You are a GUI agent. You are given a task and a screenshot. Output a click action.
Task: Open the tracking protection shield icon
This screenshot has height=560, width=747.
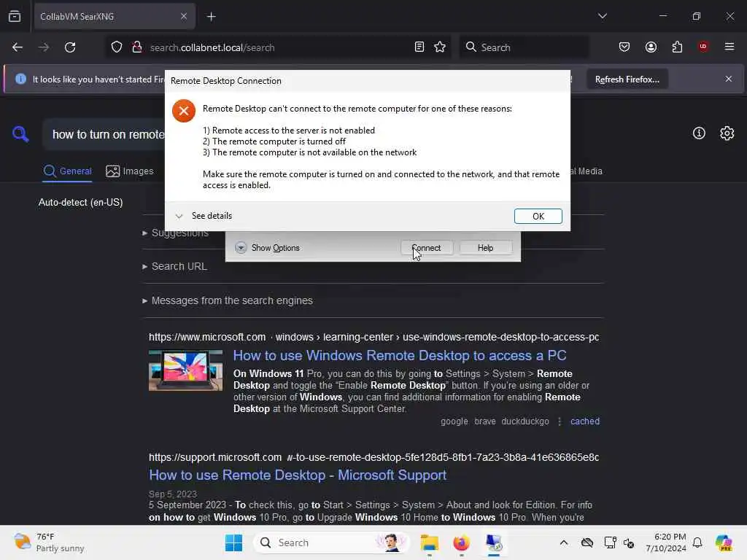click(116, 47)
